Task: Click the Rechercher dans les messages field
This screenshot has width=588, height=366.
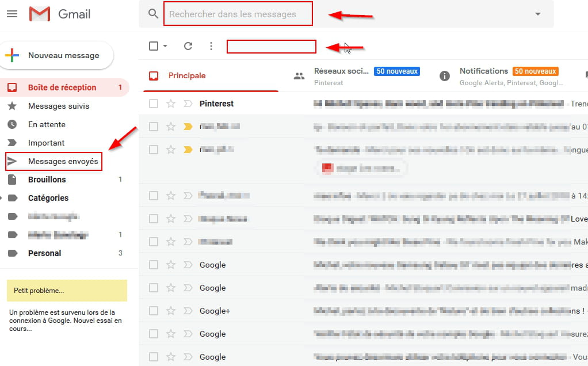Action: point(238,14)
